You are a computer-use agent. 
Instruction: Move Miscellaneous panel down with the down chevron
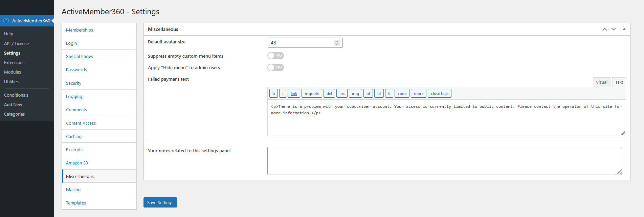pyautogui.click(x=614, y=29)
